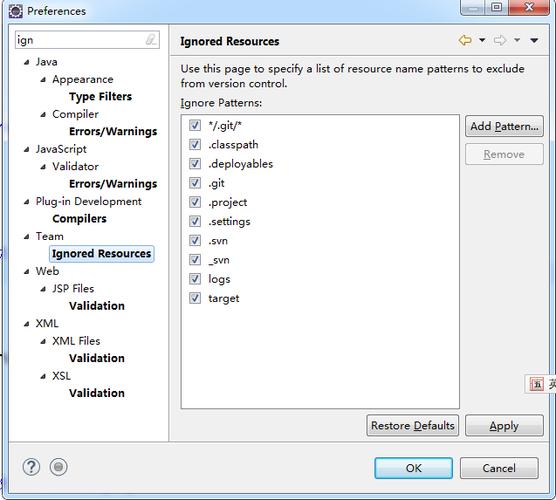Click the oomph recording round icon
Screen dimensions: 556x500
coord(59,467)
